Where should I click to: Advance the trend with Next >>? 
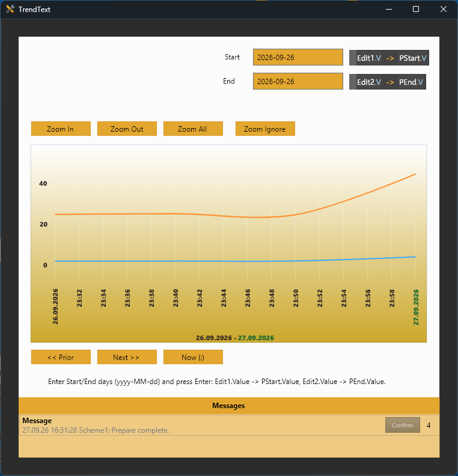(x=127, y=357)
